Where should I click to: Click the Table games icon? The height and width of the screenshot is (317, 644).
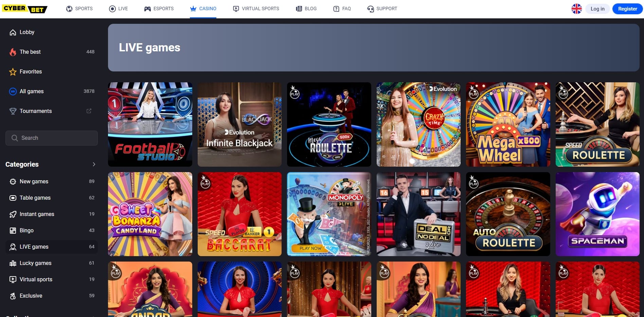[x=13, y=198]
